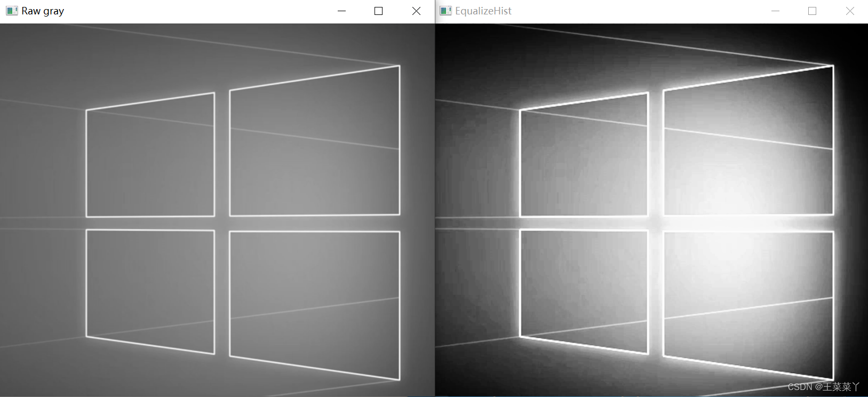
Task: Close the EqualizeHist window
Action: point(850,11)
